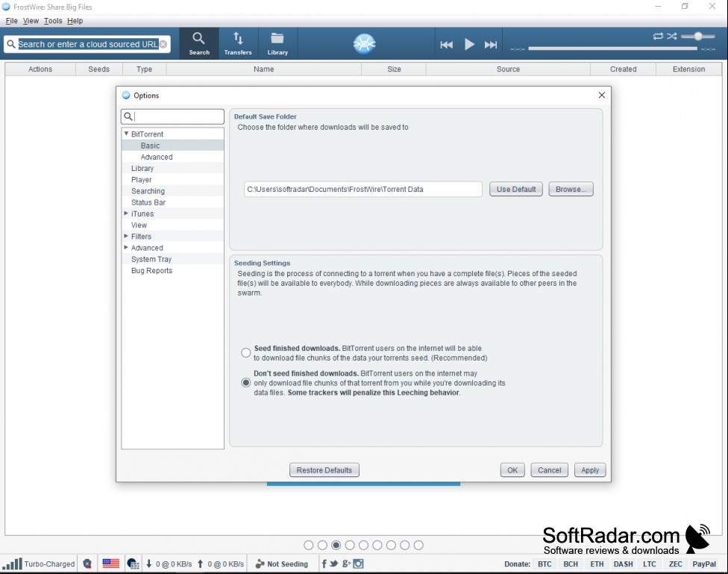Click the upload speed arrow indicator
The image size is (728, 574).
[200, 564]
